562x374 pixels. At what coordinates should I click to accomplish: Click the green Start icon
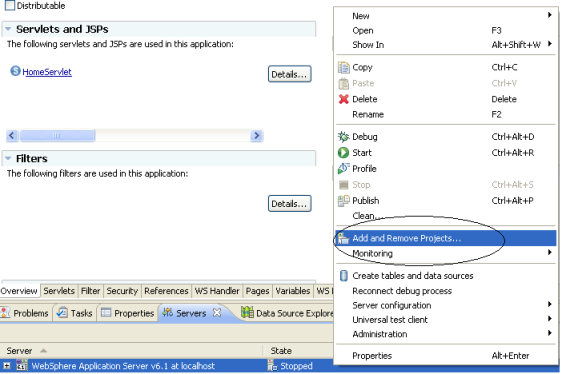click(x=343, y=153)
